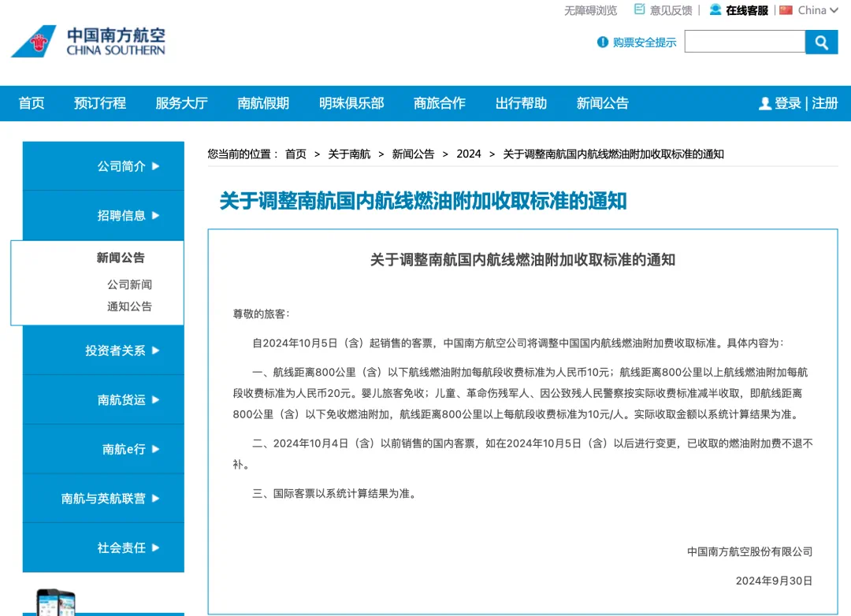
Task: Expand the 社会责任 sidebar section
Action: [x=123, y=547]
